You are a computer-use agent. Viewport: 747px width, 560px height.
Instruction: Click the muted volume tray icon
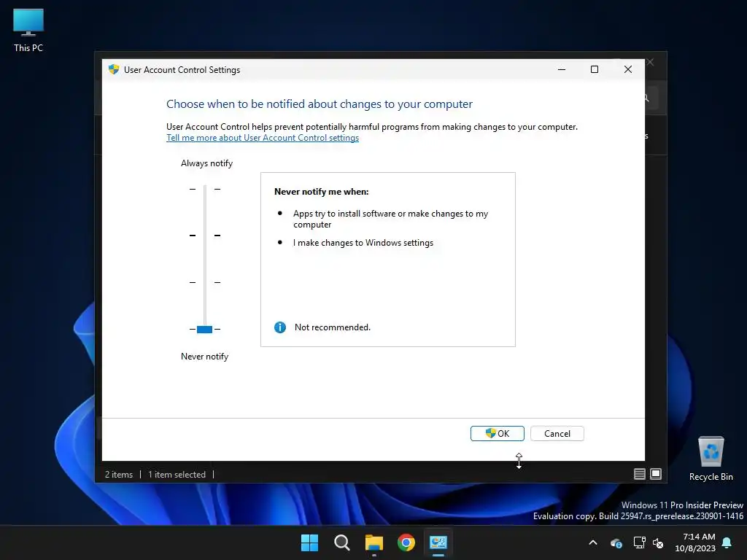658,542
